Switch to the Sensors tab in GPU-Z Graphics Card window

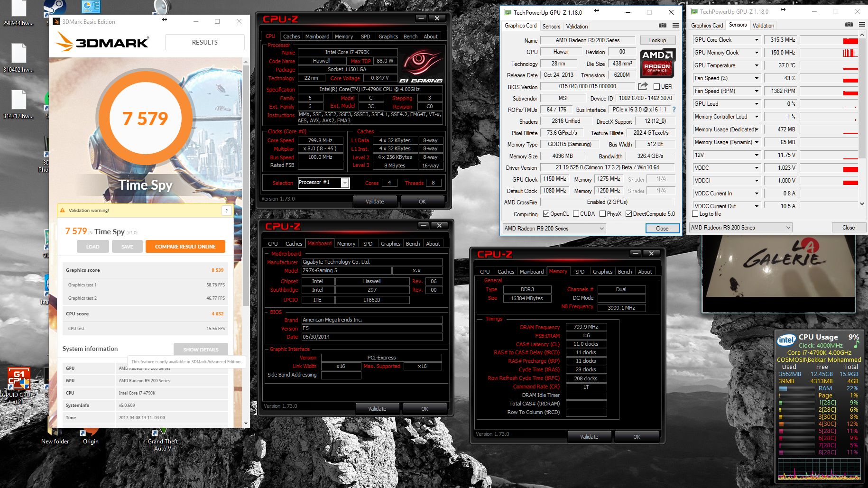551,27
